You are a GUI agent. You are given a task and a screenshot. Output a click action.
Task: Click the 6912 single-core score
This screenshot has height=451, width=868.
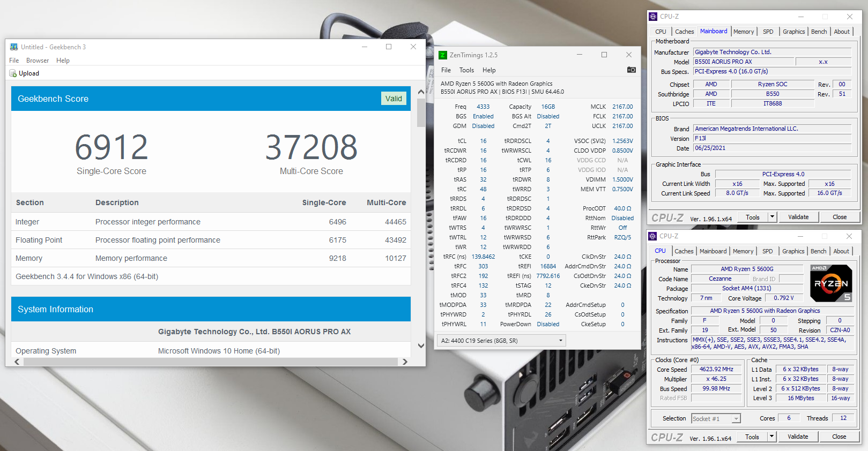[112, 147]
